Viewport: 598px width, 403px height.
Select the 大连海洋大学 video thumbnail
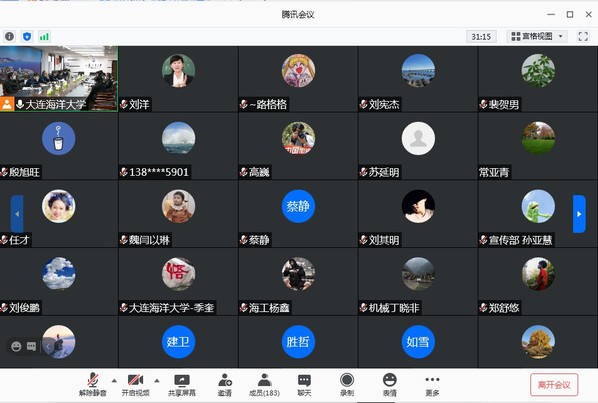point(59,79)
